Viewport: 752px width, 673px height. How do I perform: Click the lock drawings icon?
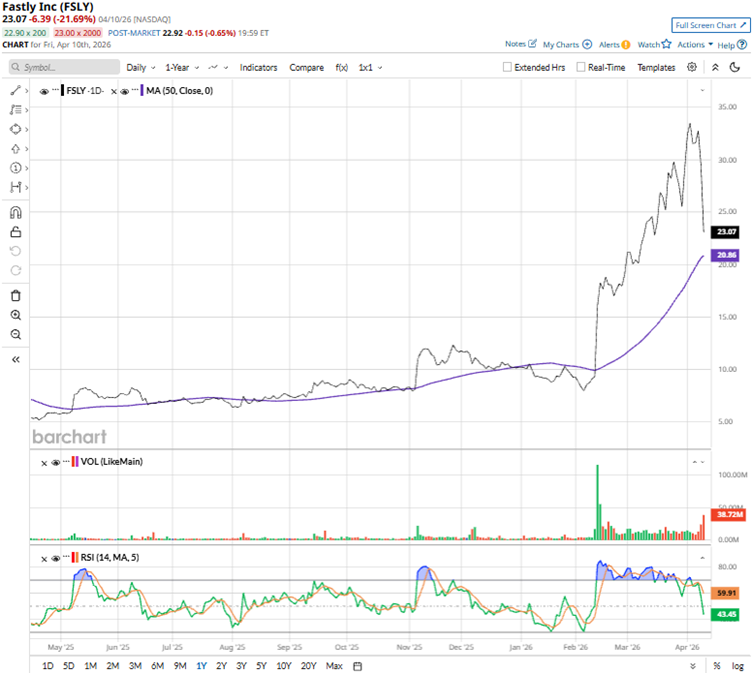15,232
